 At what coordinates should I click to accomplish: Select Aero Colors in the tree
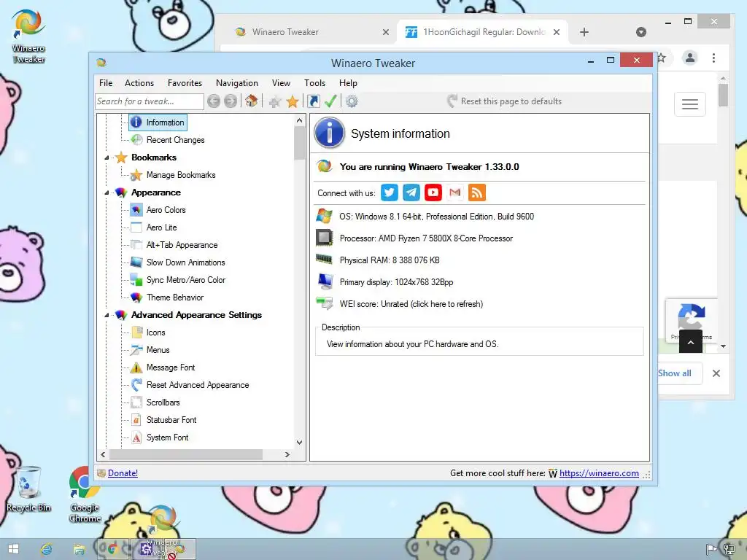pyautogui.click(x=166, y=210)
